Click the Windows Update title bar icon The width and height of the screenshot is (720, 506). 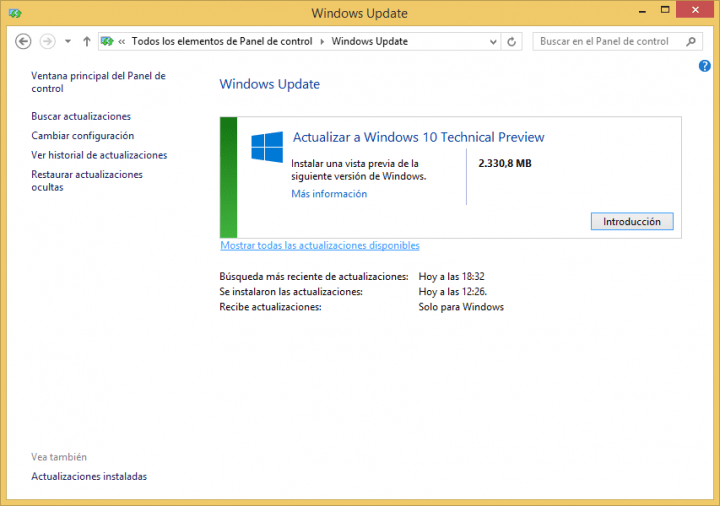coord(15,13)
